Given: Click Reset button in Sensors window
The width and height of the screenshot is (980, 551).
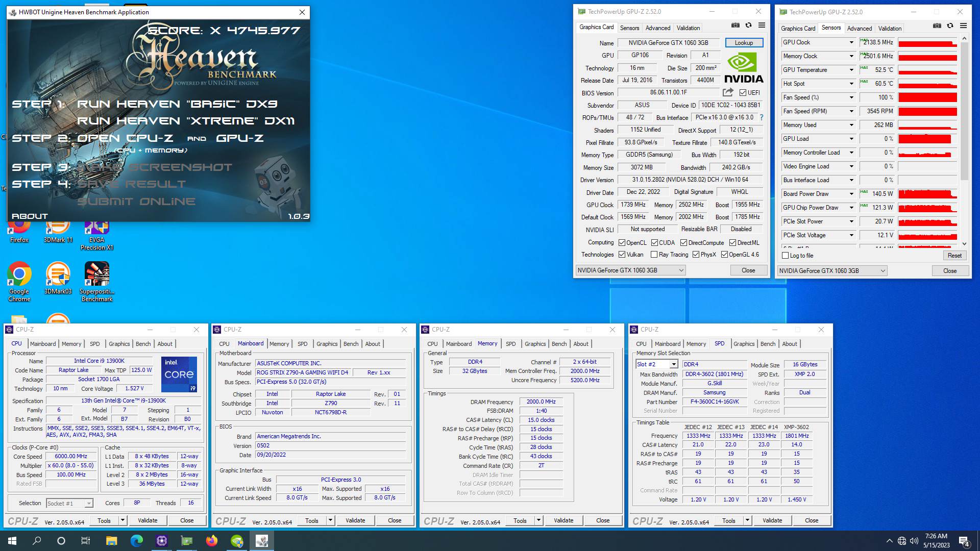Looking at the screenshot, I should point(954,256).
